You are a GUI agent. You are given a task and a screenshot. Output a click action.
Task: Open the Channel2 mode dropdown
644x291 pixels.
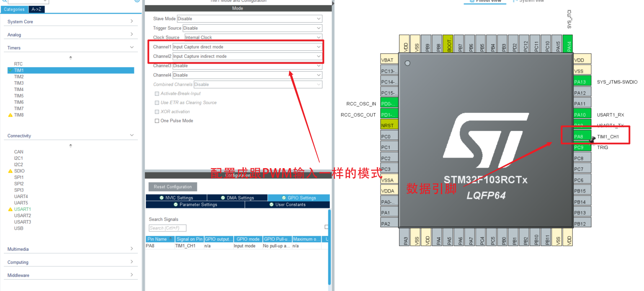coord(247,56)
